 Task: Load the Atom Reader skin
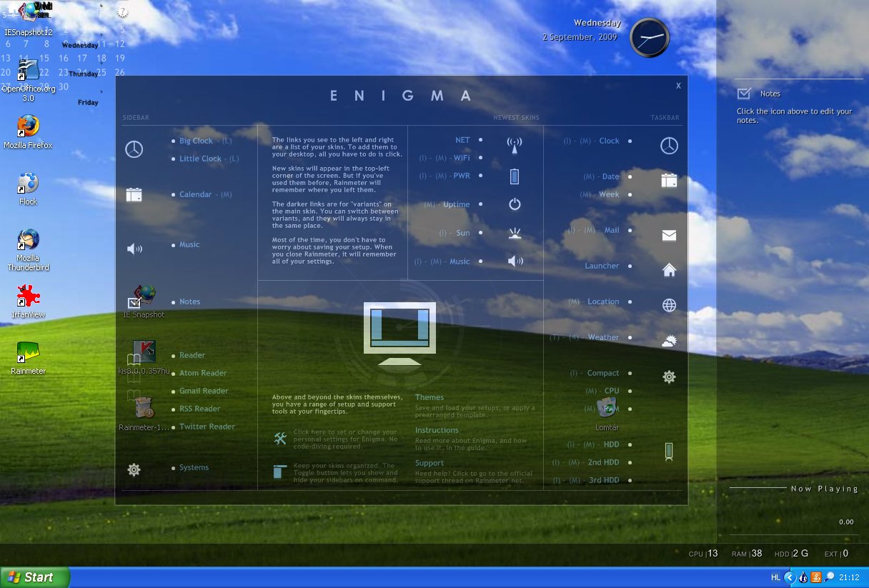click(203, 373)
